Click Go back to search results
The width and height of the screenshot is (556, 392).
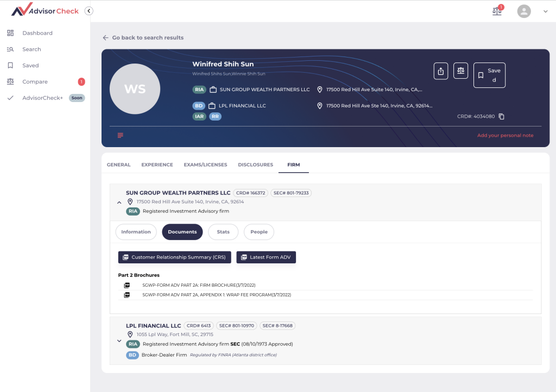click(x=144, y=37)
